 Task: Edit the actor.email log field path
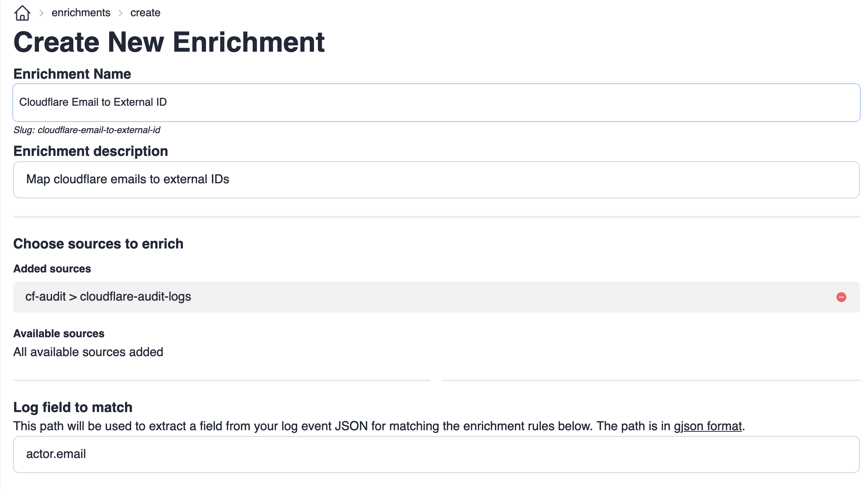[436, 454]
